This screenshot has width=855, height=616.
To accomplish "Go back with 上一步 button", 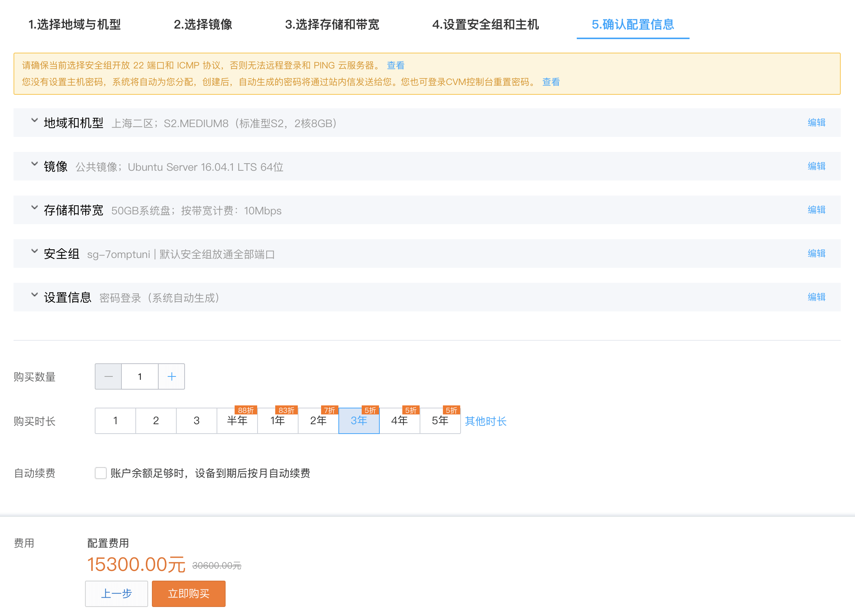I will coord(117,594).
